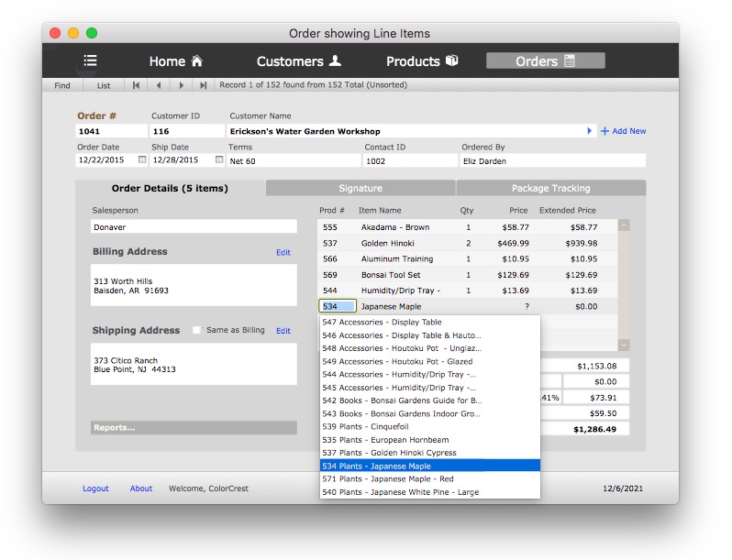Click the Customer Name field
The image size is (732, 560).
click(x=411, y=131)
